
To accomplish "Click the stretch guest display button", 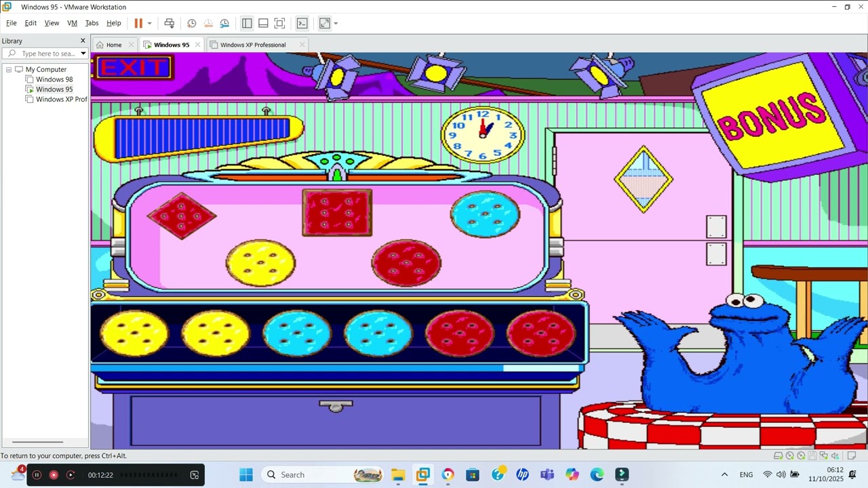I will coord(325,23).
